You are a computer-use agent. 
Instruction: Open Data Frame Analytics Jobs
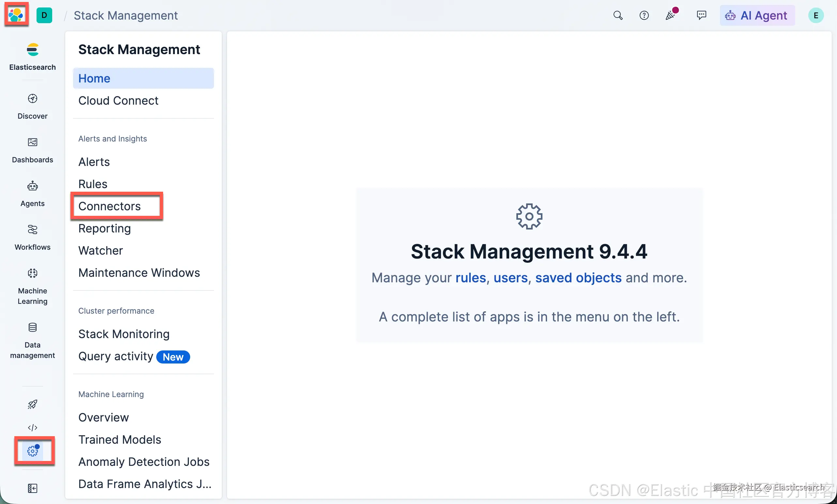point(145,484)
